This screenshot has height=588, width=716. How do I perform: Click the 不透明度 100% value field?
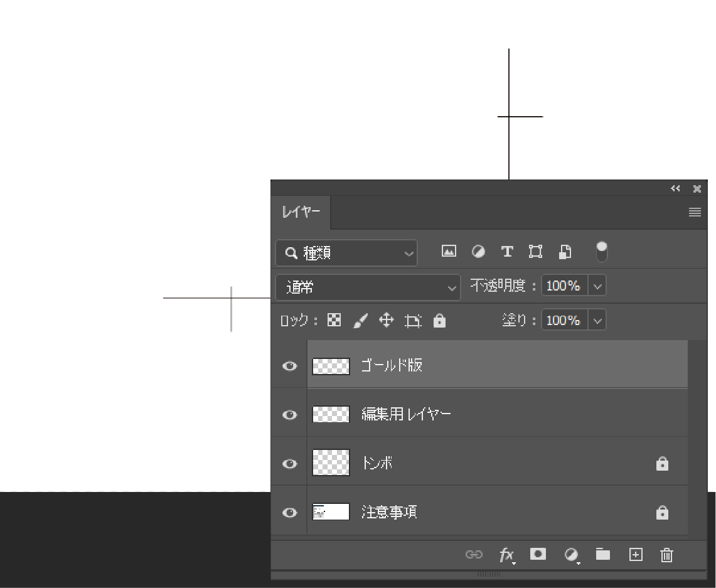click(x=564, y=286)
